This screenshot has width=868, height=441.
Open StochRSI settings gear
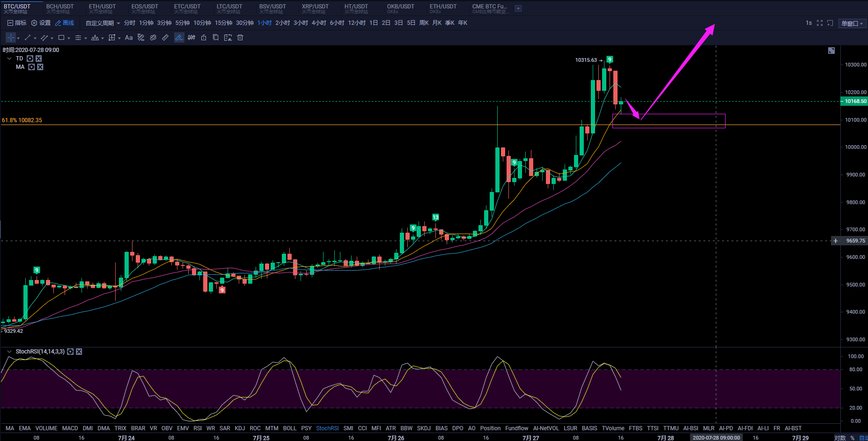(70, 352)
